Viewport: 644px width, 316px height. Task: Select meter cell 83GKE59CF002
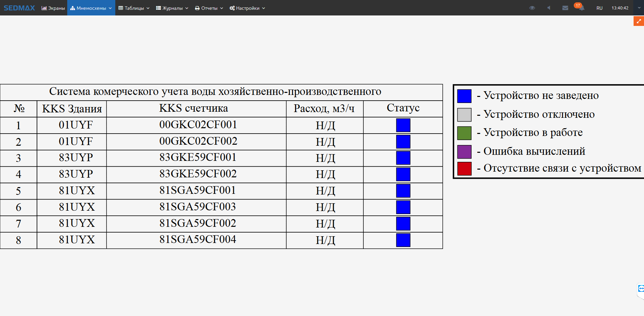pos(198,174)
